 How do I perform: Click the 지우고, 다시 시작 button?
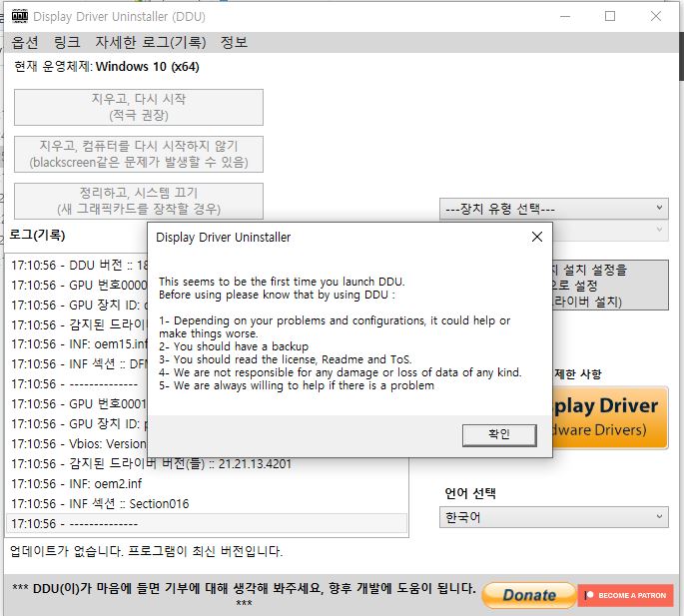[x=139, y=107]
